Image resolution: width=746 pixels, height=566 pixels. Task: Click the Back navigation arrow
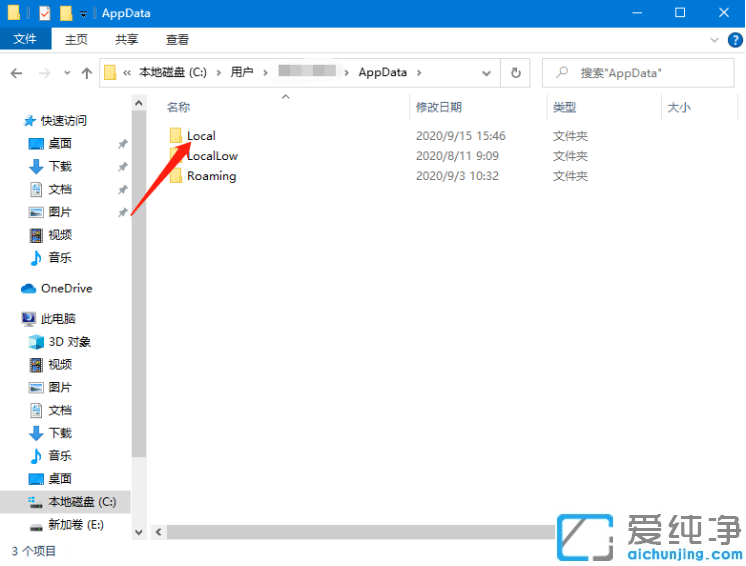16,73
